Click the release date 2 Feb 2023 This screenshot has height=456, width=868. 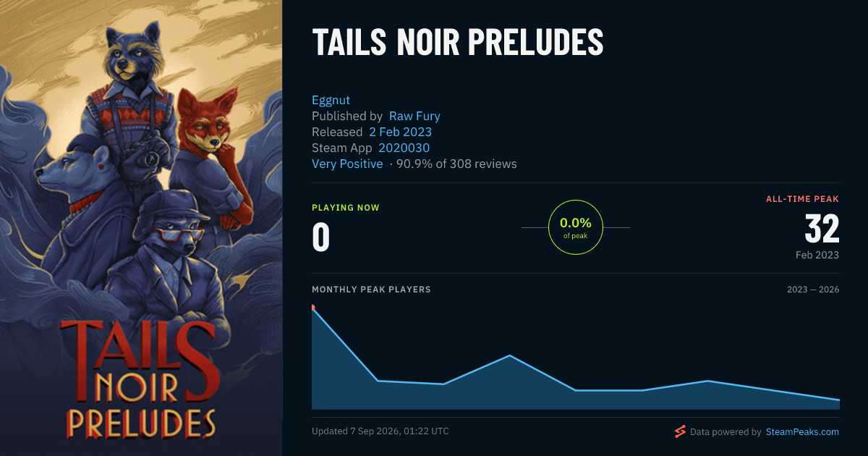pos(400,132)
